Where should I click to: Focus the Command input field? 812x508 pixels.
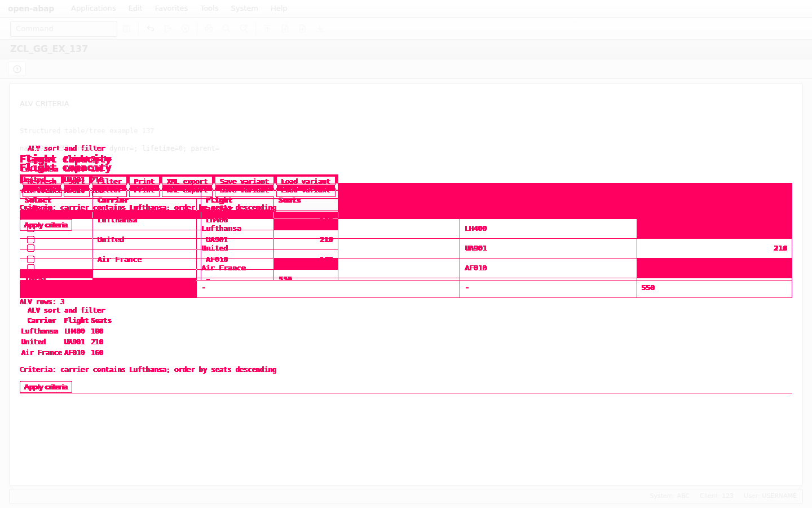pyautogui.click(x=64, y=29)
